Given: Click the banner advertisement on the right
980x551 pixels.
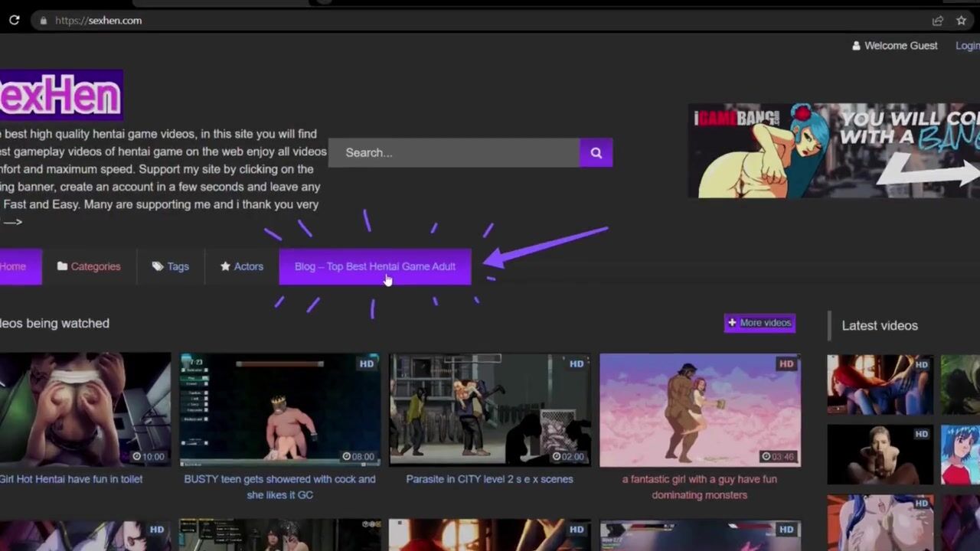Looking at the screenshot, I should [x=833, y=151].
